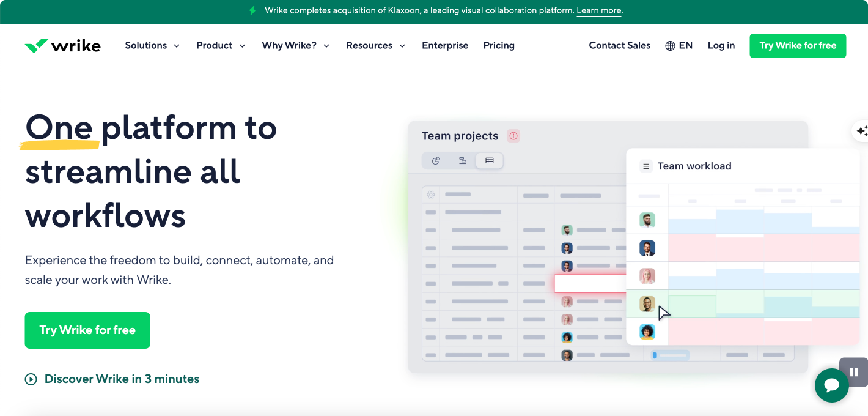Select the table view icon

(489, 161)
